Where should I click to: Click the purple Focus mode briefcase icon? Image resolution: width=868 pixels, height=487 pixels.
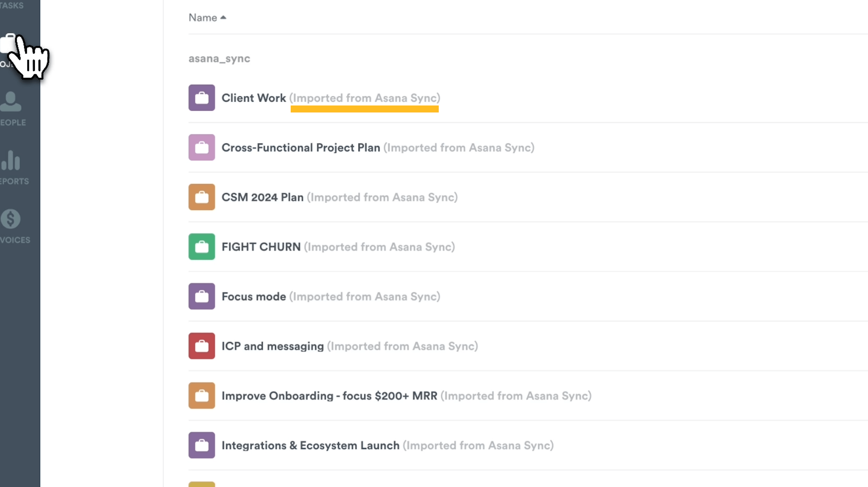point(201,296)
